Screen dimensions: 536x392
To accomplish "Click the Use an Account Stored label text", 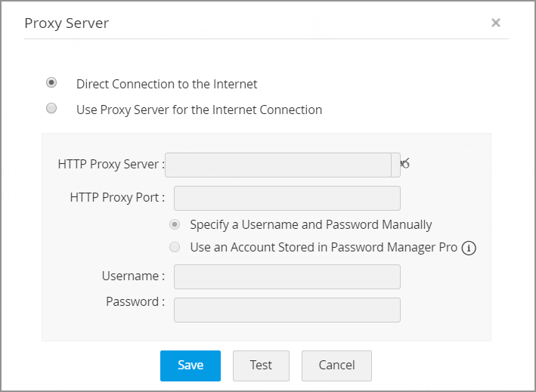I will (x=324, y=247).
